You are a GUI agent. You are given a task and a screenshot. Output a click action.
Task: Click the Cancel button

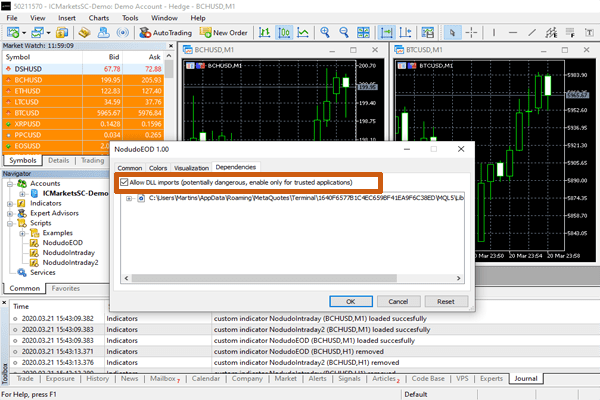398,301
